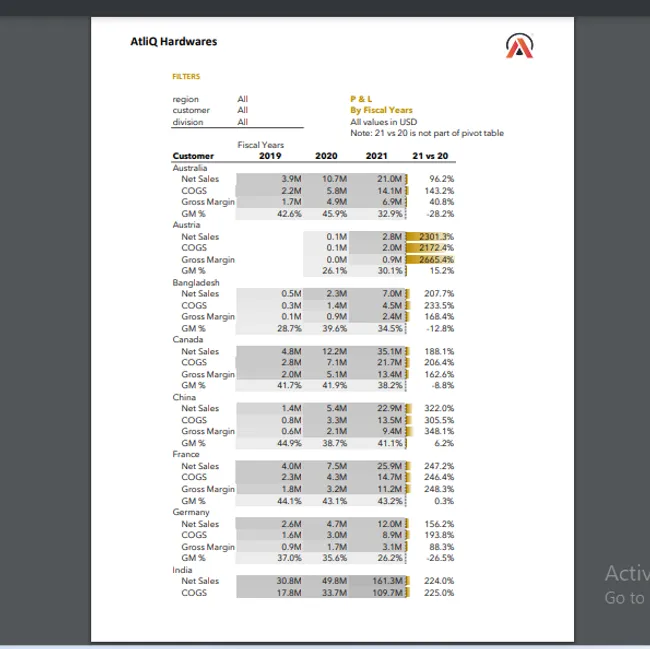Click Bangladesh 2021 Net Sales 7.0M
Screen dimensions: 650x649
392,294
